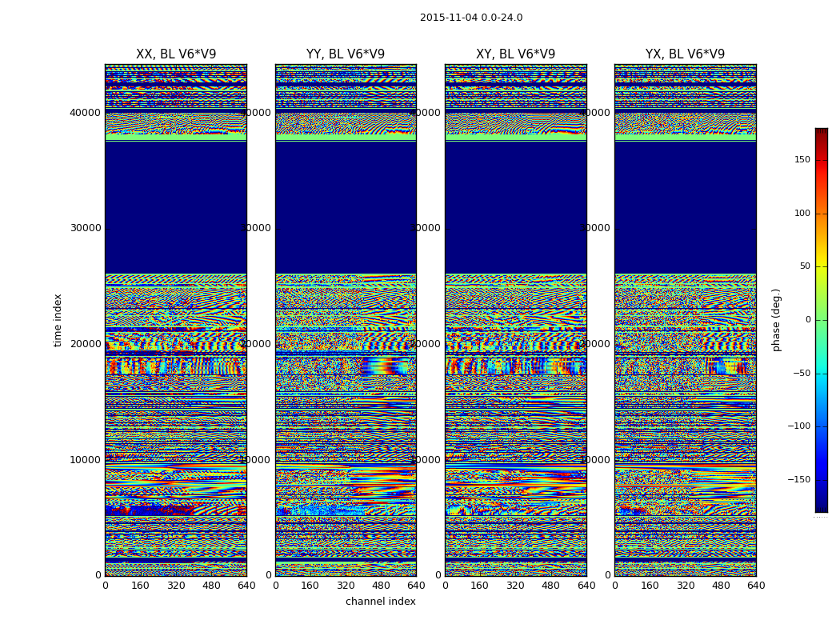
Task: Click the solid blue block in XY panel
Action: (515, 206)
